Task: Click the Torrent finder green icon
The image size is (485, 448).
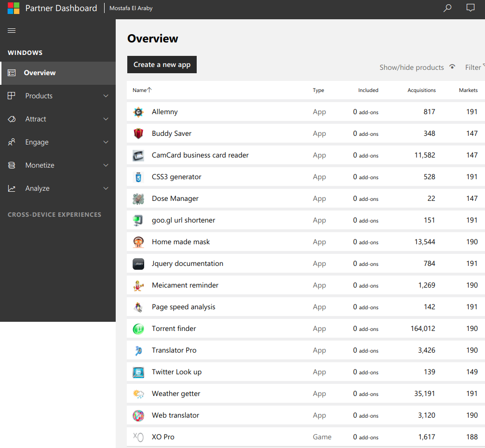Action: pos(138,329)
